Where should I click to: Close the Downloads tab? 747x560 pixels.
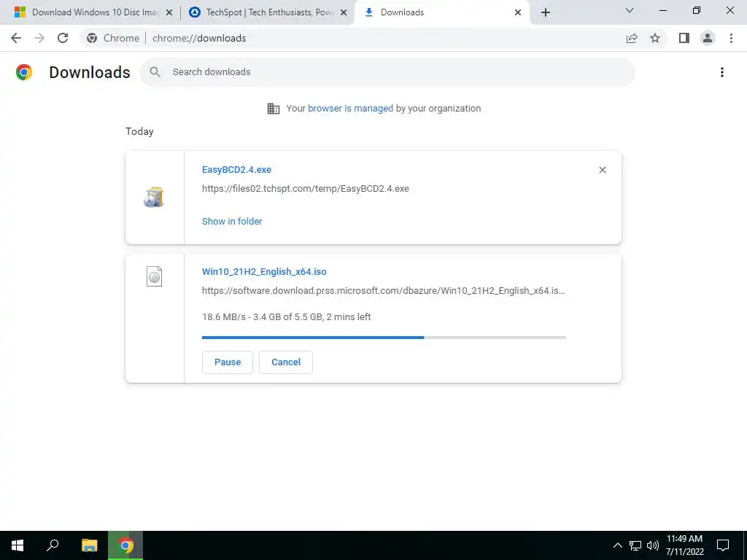tap(518, 12)
